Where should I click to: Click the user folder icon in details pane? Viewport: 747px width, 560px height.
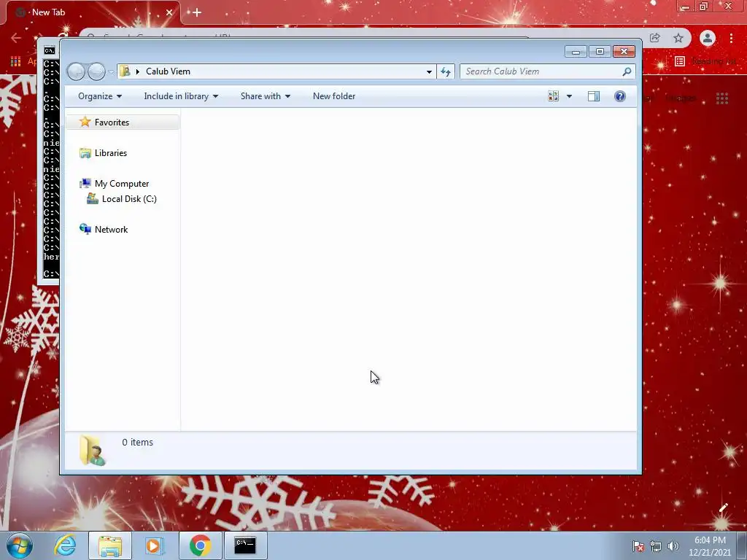point(93,450)
